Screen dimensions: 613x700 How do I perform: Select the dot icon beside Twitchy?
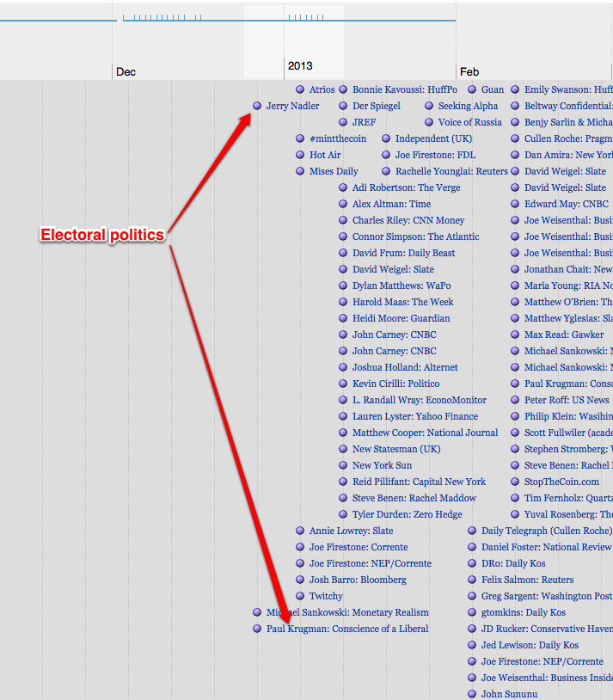pyautogui.click(x=300, y=597)
